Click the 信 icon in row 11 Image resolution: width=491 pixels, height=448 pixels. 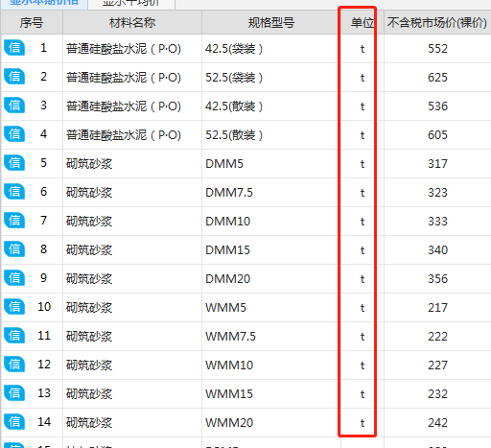click(x=14, y=336)
